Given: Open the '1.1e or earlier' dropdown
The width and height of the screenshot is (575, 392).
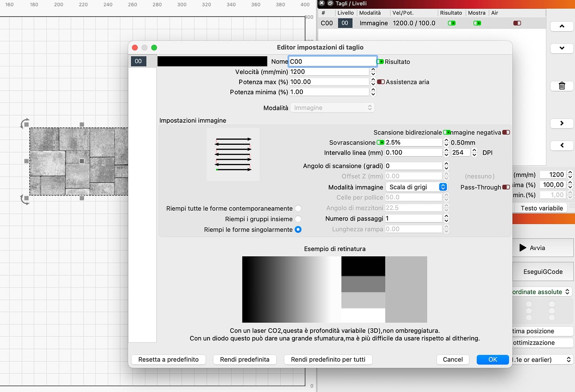Looking at the screenshot, I should tap(542, 360).
